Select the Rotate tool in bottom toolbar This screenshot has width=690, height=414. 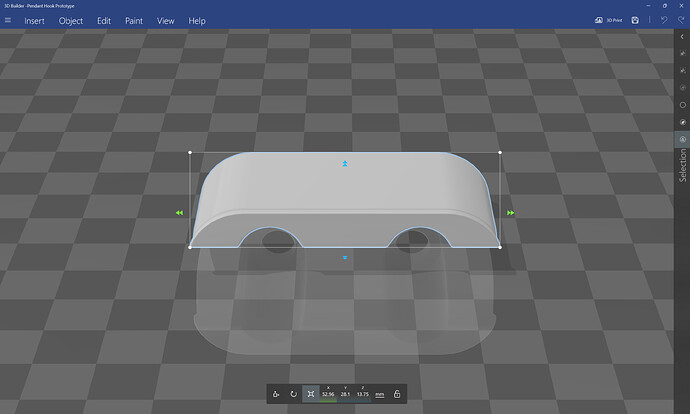[x=293, y=394]
